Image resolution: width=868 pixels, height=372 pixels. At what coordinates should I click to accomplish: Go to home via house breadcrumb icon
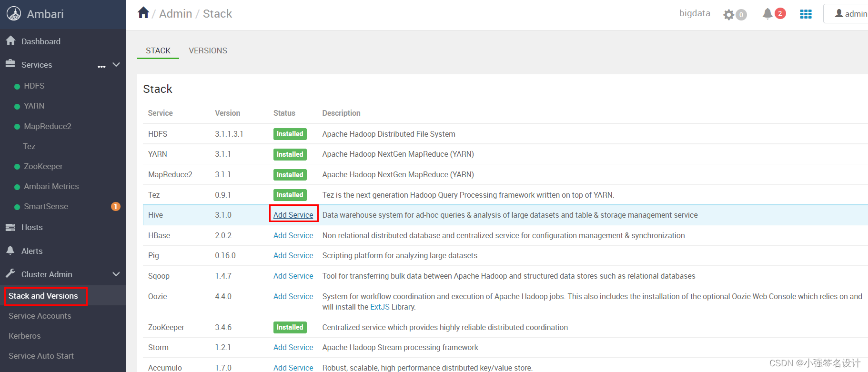(x=143, y=13)
